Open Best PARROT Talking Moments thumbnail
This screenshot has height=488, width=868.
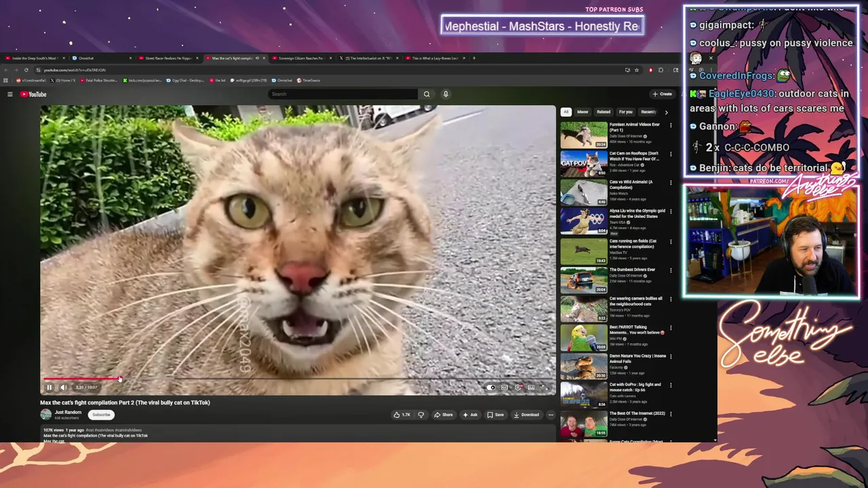click(584, 338)
